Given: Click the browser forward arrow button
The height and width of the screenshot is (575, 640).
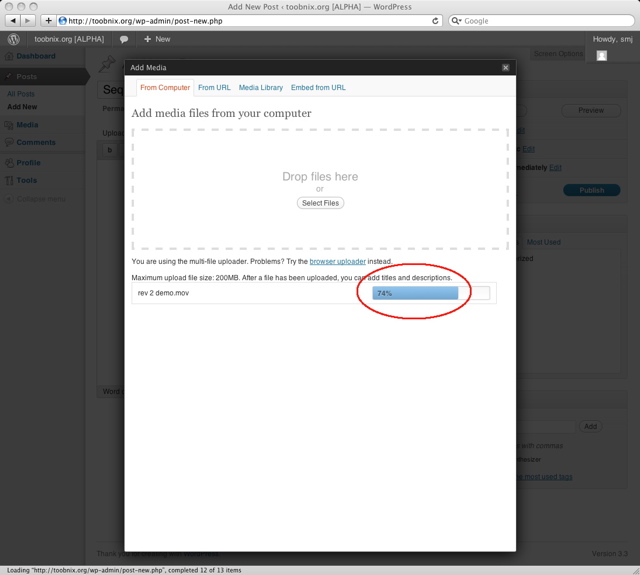Looking at the screenshot, I should 28,20.
